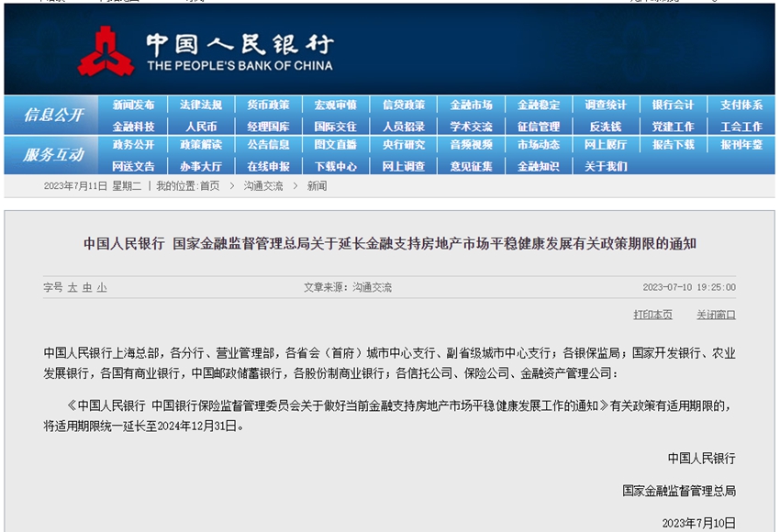Open the 新闻发布 menu item
The image size is (780, 532).
(x=133, y=105)
